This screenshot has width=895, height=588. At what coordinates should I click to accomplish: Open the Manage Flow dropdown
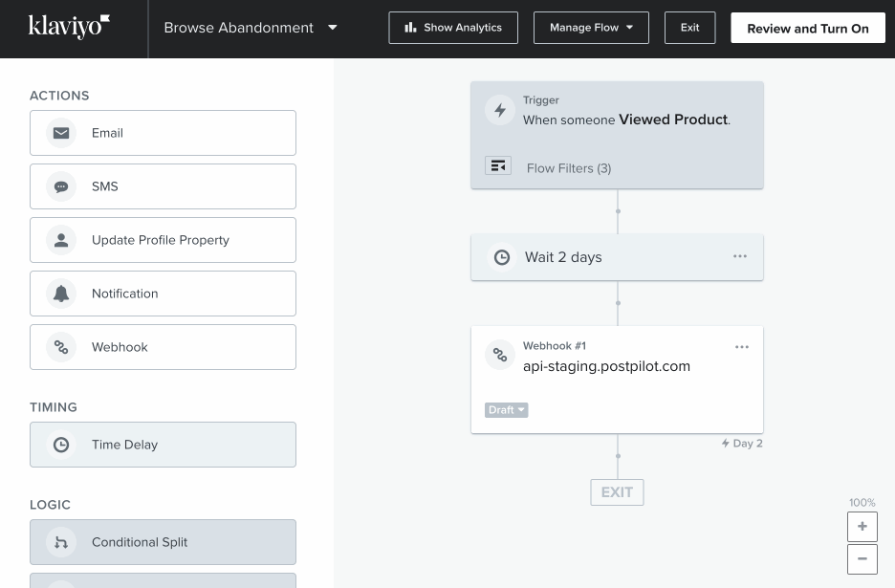click(591, 28)
